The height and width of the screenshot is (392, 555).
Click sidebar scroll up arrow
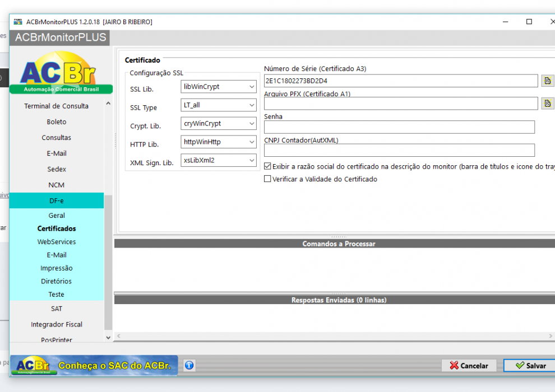pyautogui.click(x=108, y=103)
